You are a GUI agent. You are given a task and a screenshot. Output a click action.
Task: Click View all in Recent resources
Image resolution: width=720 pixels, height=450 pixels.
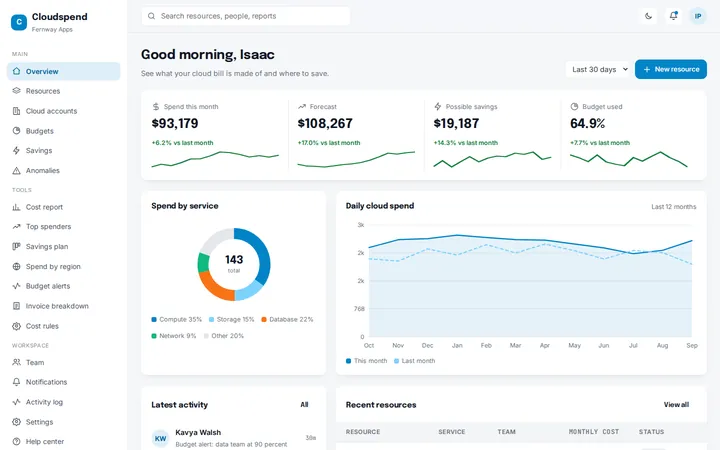pos(676,405)
